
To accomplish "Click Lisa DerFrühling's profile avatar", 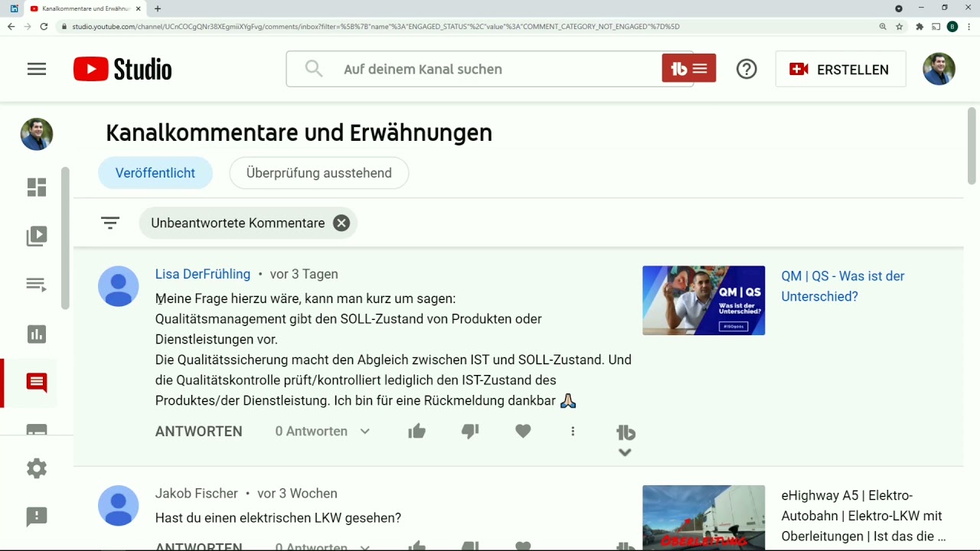I will (x=119, y=286).
